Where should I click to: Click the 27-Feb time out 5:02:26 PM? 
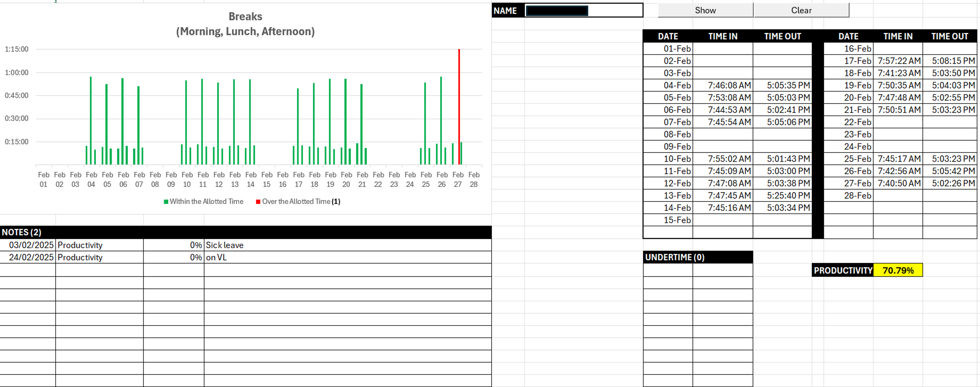click(949, 183)
